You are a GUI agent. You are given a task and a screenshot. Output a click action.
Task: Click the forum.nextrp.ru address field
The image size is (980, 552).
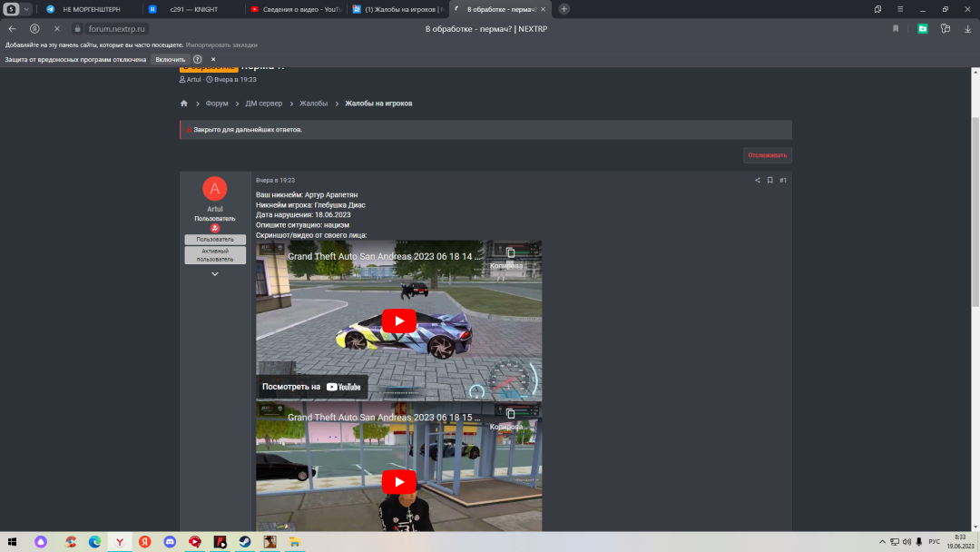pos(116,29)
